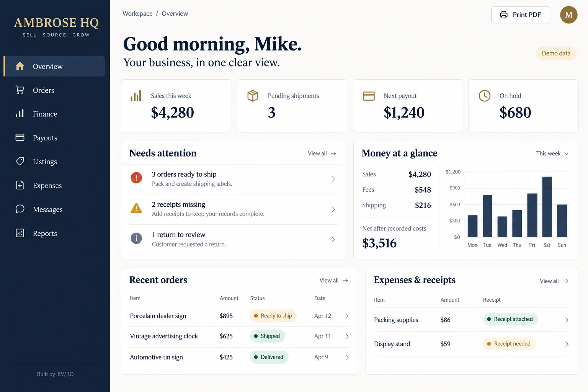
Task: Click the Demo data badge
Action: click(x=556, y=53)
